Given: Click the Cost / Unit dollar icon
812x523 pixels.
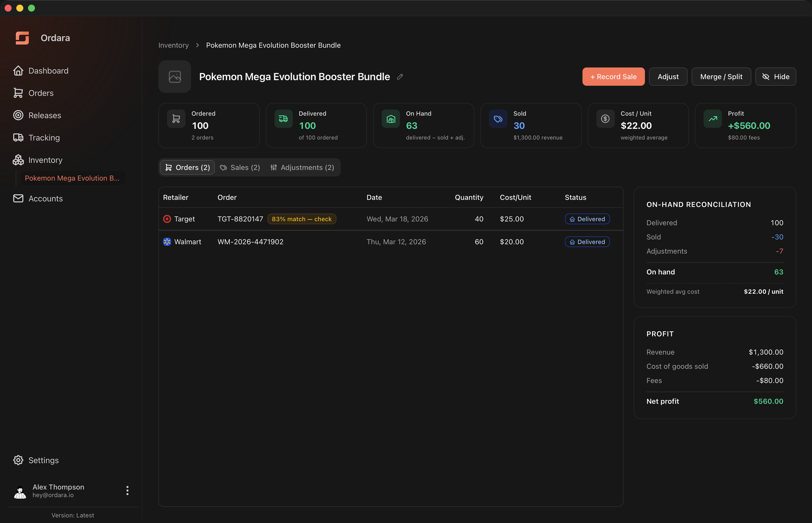Looking at the screenshot, I should pyautogui.click(x=605, y=119).
